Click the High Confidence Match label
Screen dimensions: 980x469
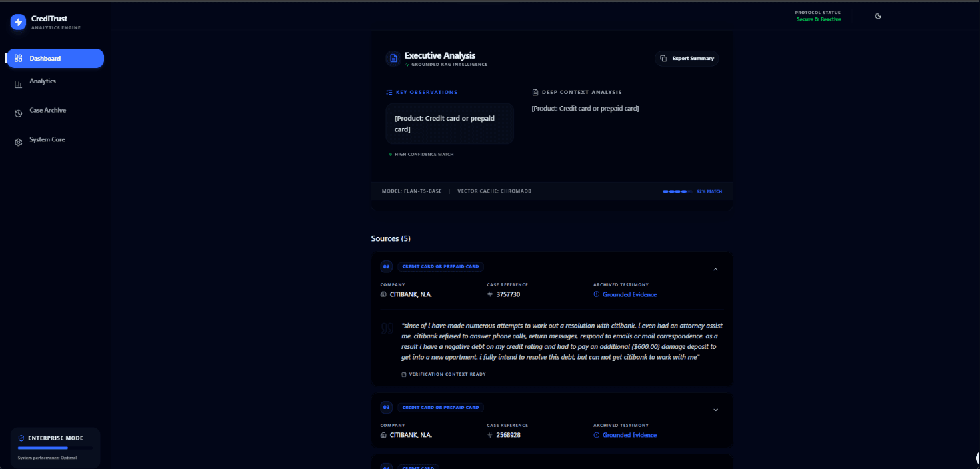[x=424, y=154]
